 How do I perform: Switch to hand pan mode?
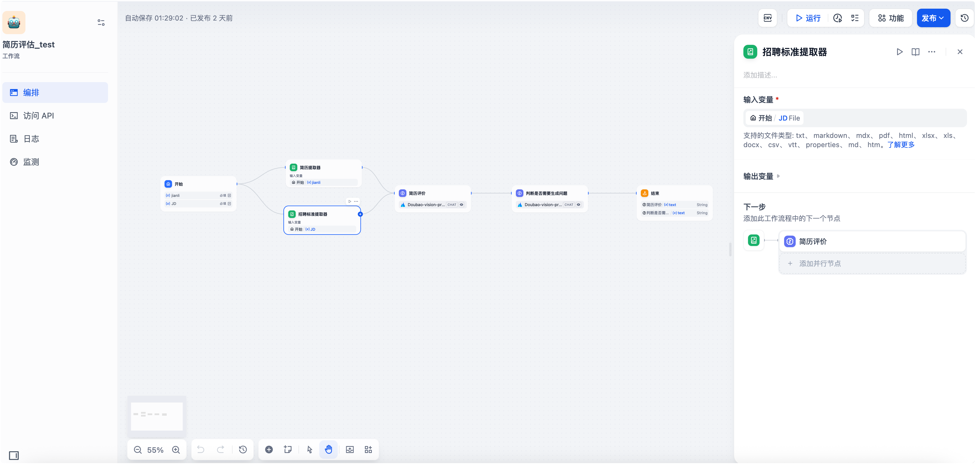tap(329, 450)
